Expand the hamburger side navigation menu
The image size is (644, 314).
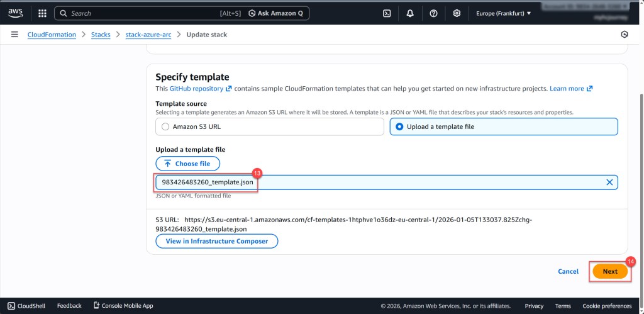tap(14, 35)
